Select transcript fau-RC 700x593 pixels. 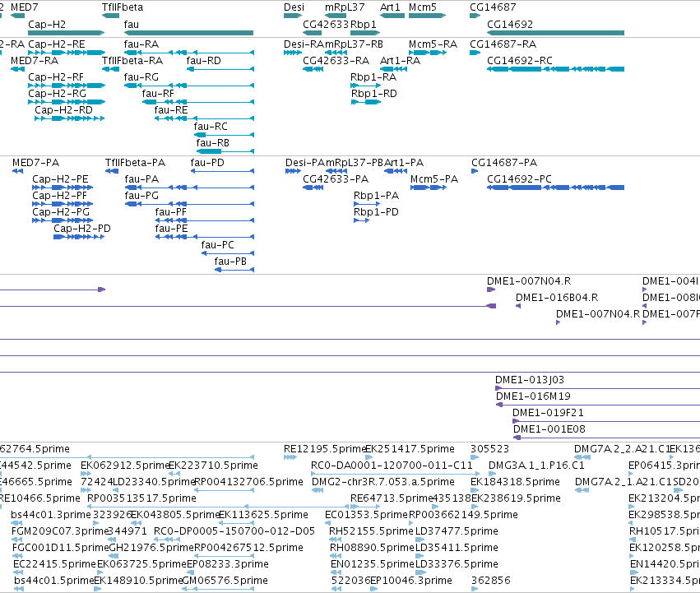(x=211, y=127)
